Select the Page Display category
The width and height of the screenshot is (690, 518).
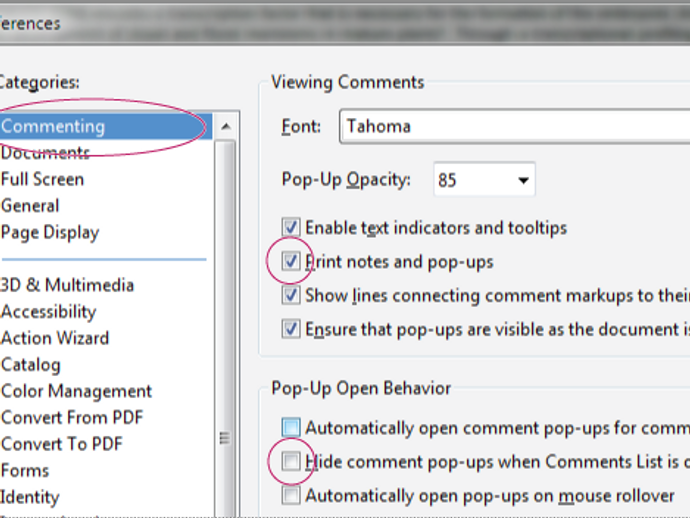pyautogui.click(x=50, y=233)
